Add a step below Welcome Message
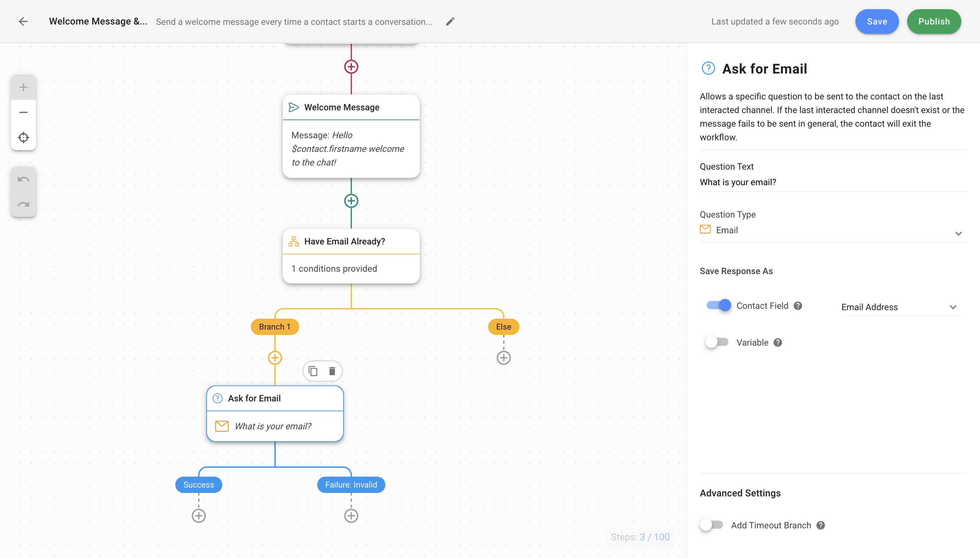Screen dimensions: 980x558 point(351,201)
